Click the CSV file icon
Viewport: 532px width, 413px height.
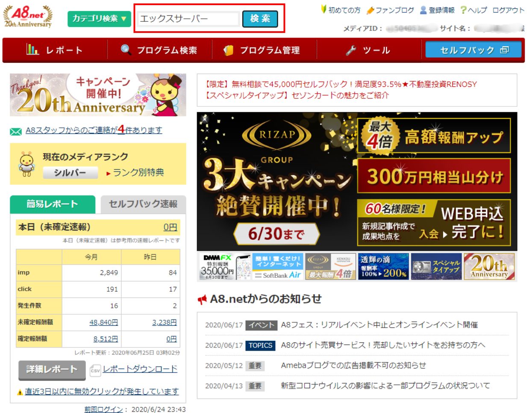95,370
